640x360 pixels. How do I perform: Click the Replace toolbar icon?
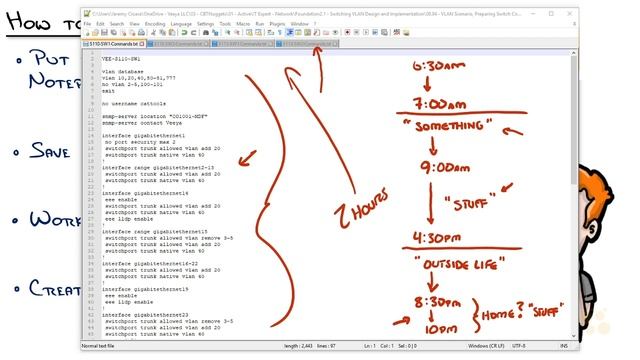point(215,33)
